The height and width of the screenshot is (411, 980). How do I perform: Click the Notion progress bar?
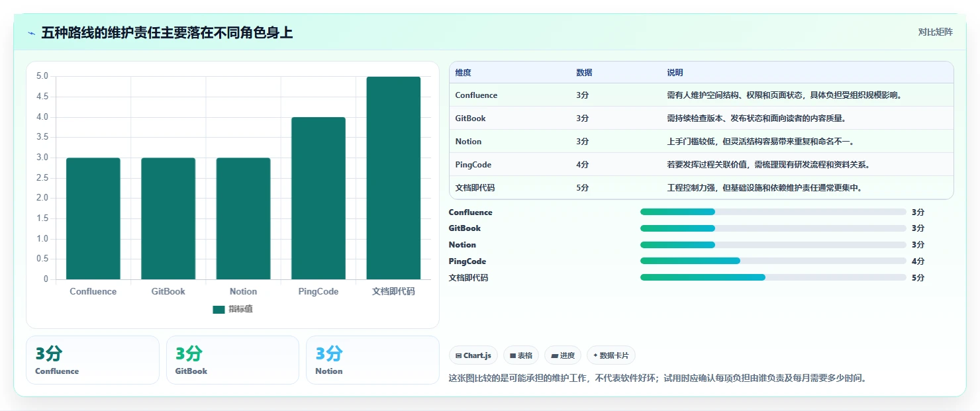point(773,245)
